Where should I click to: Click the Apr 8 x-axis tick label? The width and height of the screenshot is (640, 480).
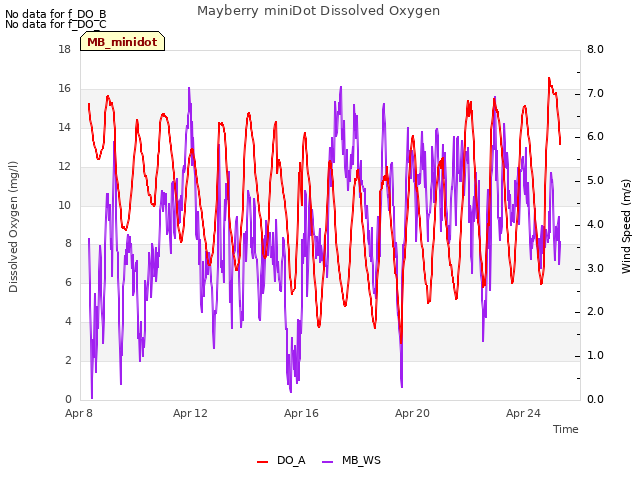point(79,413)
